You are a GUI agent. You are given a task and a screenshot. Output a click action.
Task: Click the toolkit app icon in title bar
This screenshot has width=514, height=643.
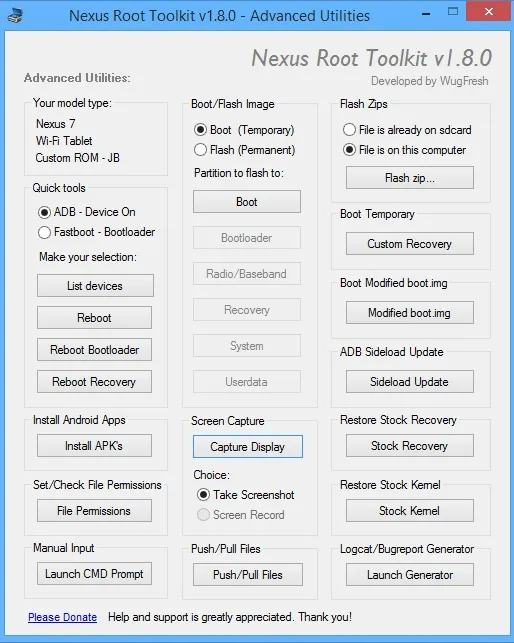tap(15, 15)
